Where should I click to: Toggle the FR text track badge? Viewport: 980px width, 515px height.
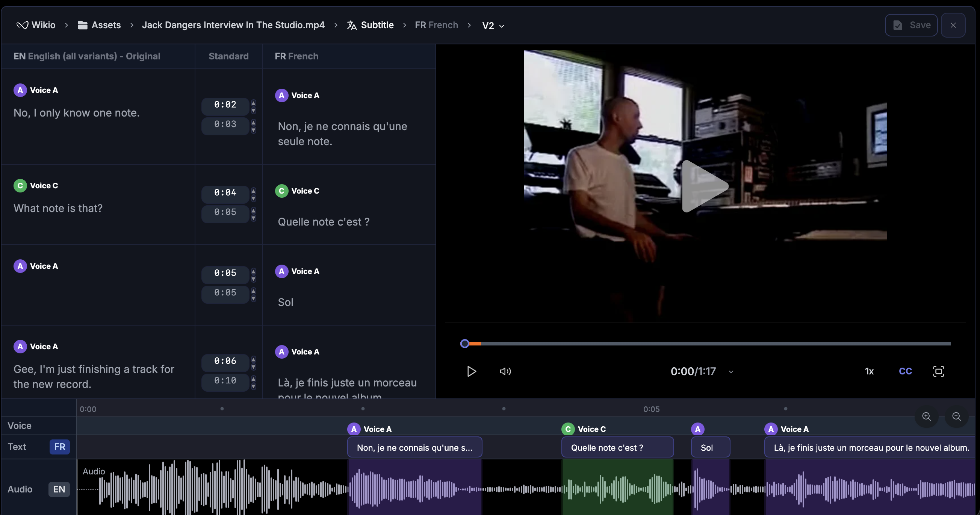coord(59,447)
